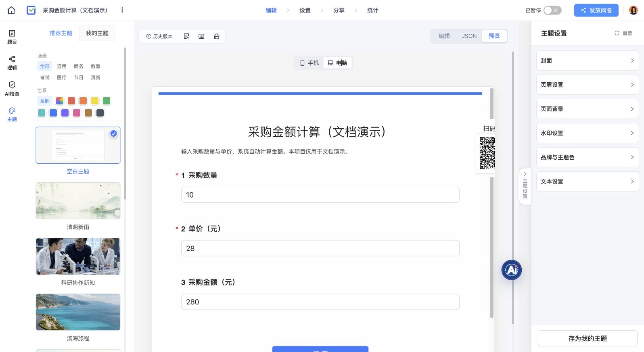The width and height of the screenshot is (644, 352).
Task: Click the keyboard shortcuts icon in the toolbar
Action: pos(201,36)
